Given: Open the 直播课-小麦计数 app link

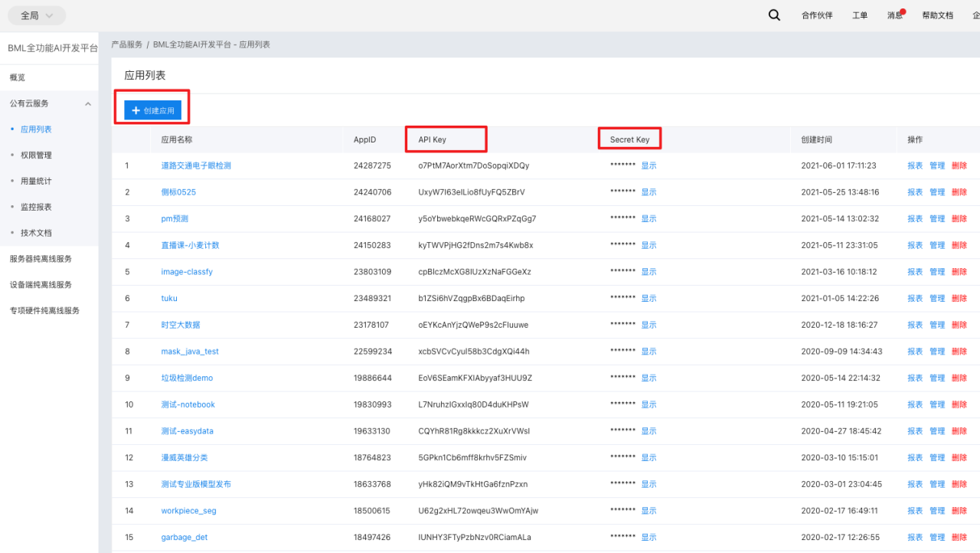Looking at the screenshot, I should pos(190,245).
